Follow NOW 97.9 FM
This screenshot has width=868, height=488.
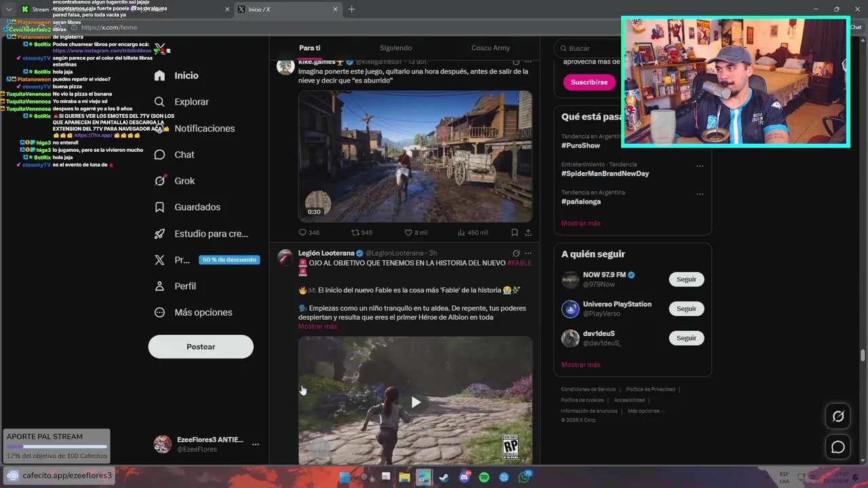(x=686, y=279)
